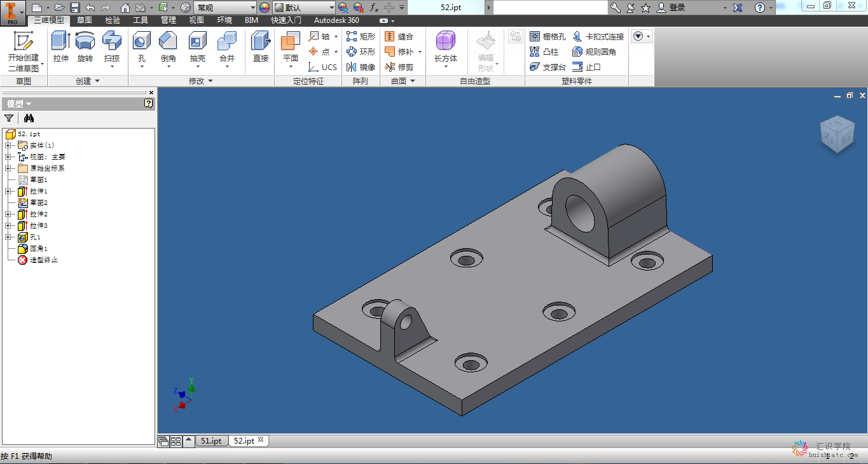
Task: Select 造型终止 in the model tree
Action: point(44,260)
